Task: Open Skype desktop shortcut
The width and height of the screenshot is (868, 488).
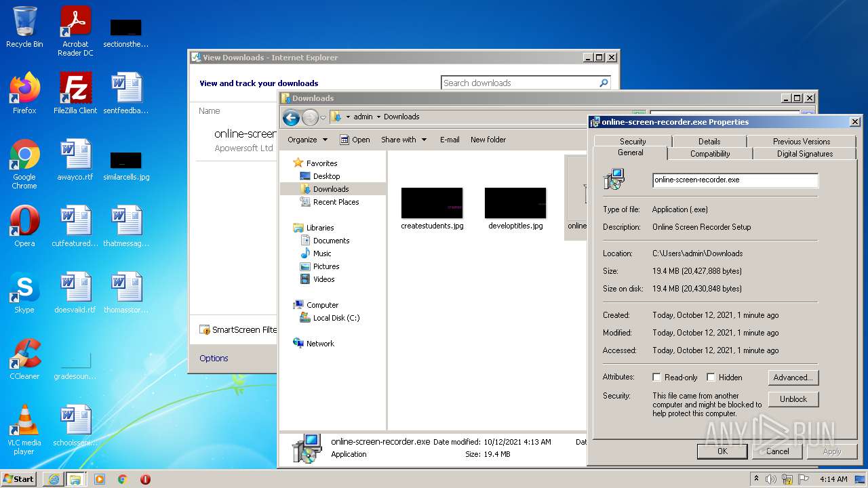Action: click(x=24, y=293)
